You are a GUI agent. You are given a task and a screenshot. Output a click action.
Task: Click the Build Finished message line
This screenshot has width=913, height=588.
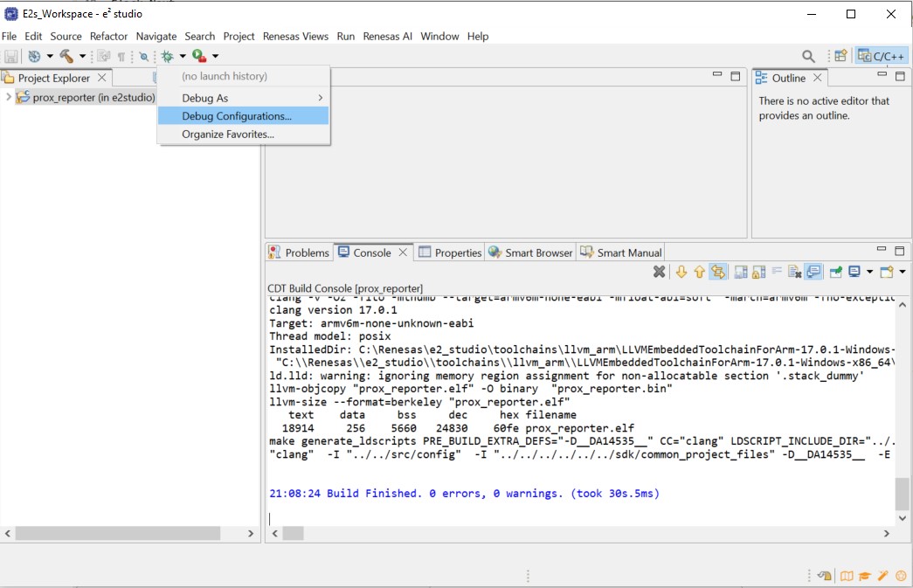[464, 494]
